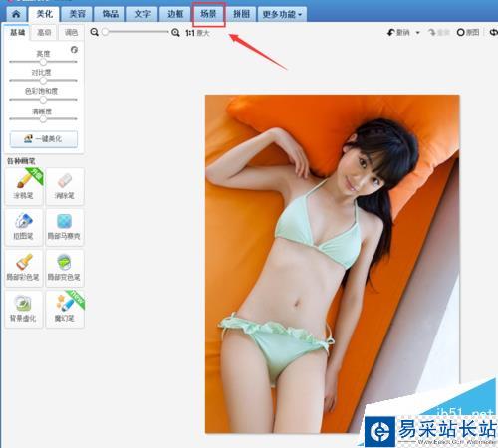Select the 涂鸦笔 doodle brush tool
The width and height of the screenshot is (498, 448).
coord(24,186)
